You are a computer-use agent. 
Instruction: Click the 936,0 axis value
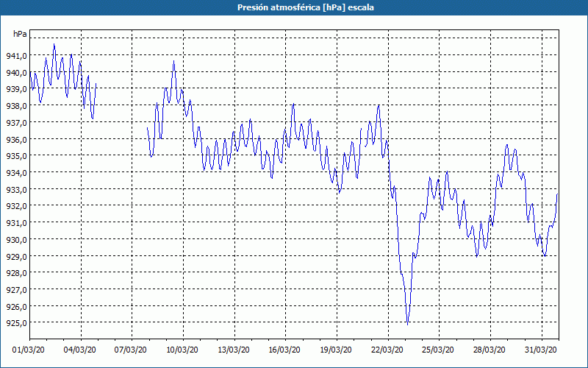tap(16, 139)
